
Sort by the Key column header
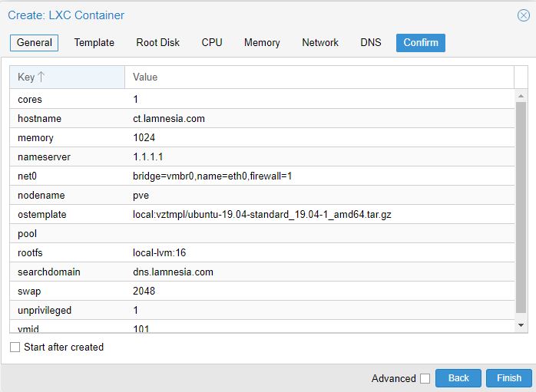click(x=67, y=77)
